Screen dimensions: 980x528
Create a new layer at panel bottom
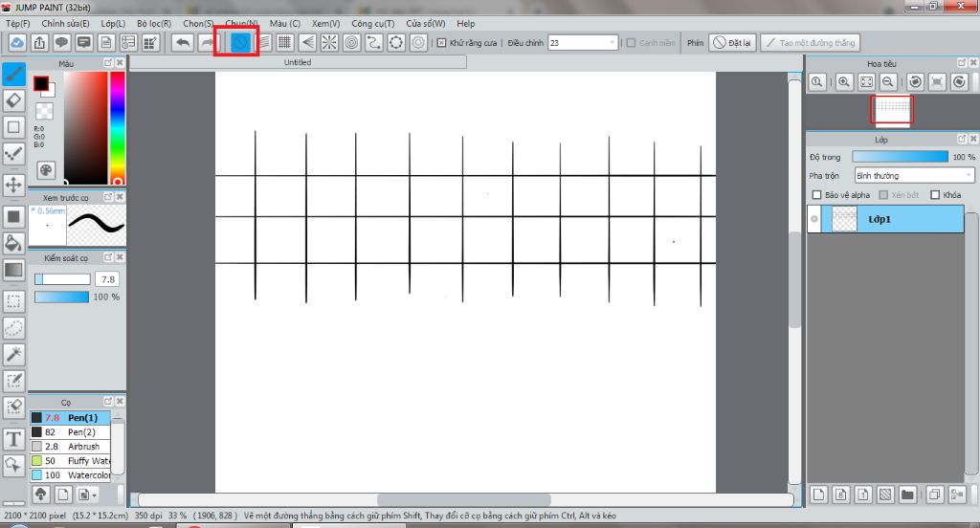point(818,495)
